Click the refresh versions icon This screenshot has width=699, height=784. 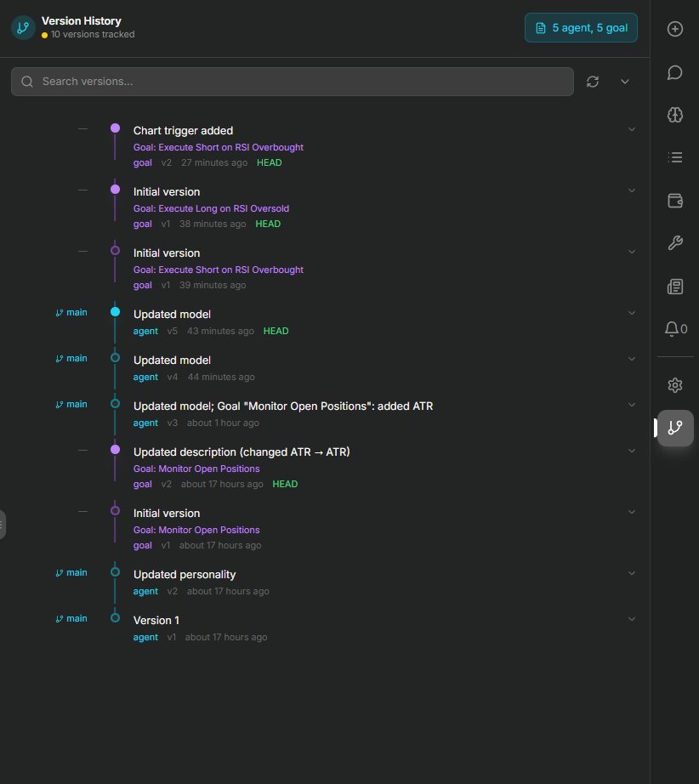click(593, 82)
